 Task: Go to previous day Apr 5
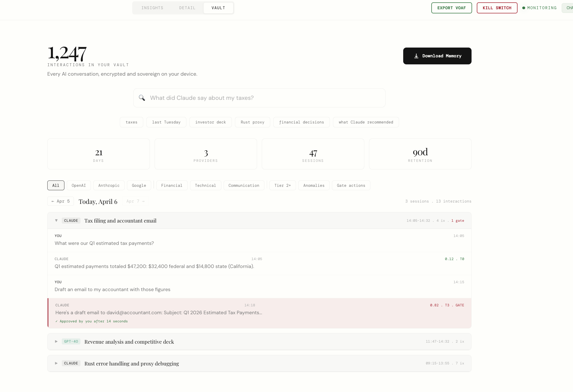60,201
